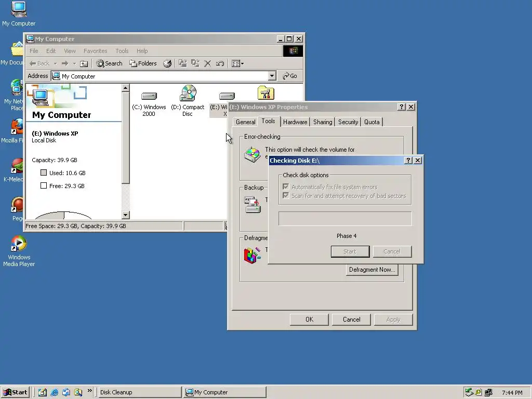Open the File menu in My Computer
This screenshot has height=399, width=532.
[34, 51]
